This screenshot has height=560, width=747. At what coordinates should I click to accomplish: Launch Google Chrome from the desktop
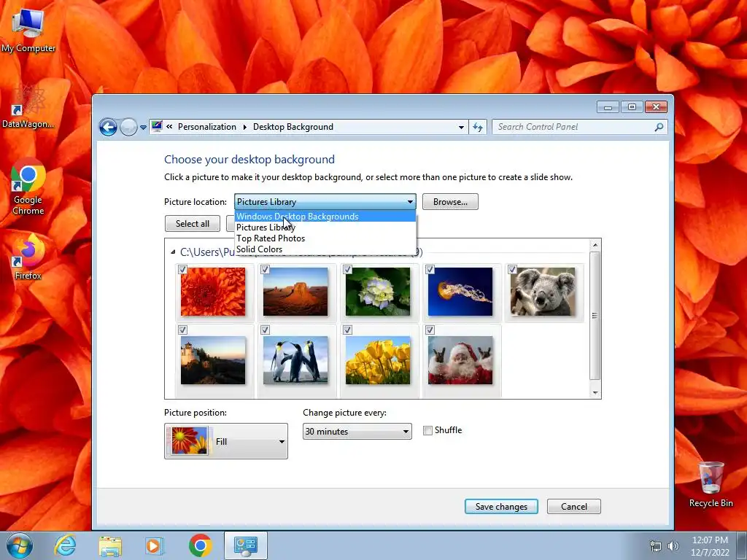tap(28, 187)
